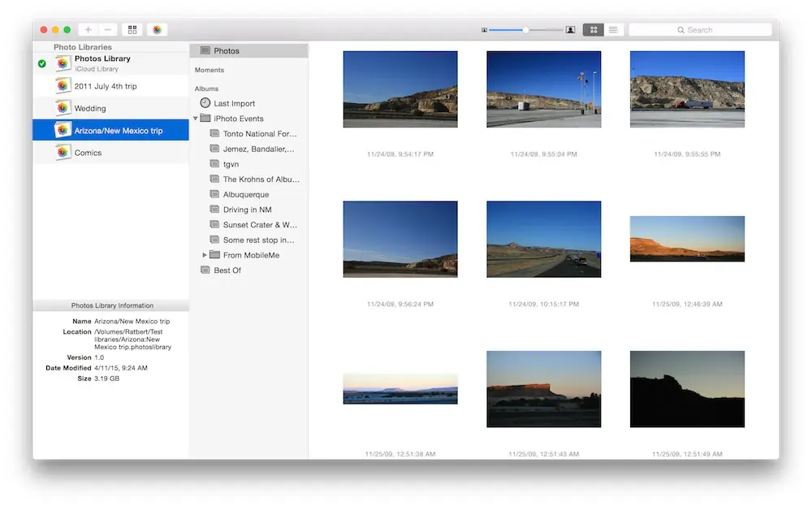Click the remove library minus button
Image resolution: width=812 pixels, height=506 pixels.
tap(106, 29)
